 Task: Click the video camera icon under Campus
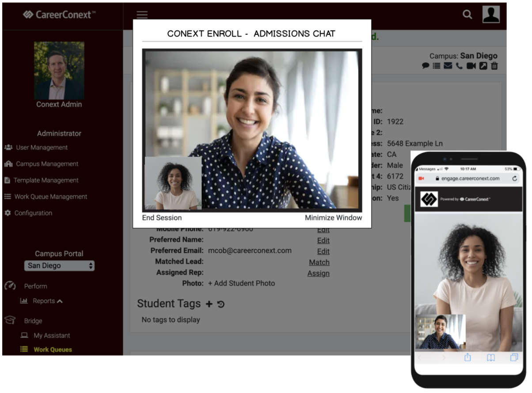click(471, 66)
